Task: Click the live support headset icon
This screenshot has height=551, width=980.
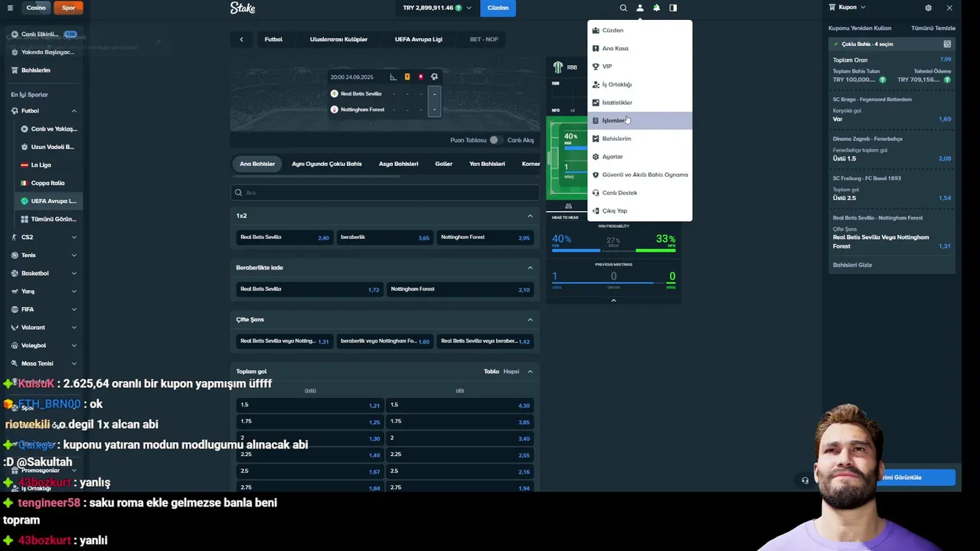Action: tap(805, 481)
